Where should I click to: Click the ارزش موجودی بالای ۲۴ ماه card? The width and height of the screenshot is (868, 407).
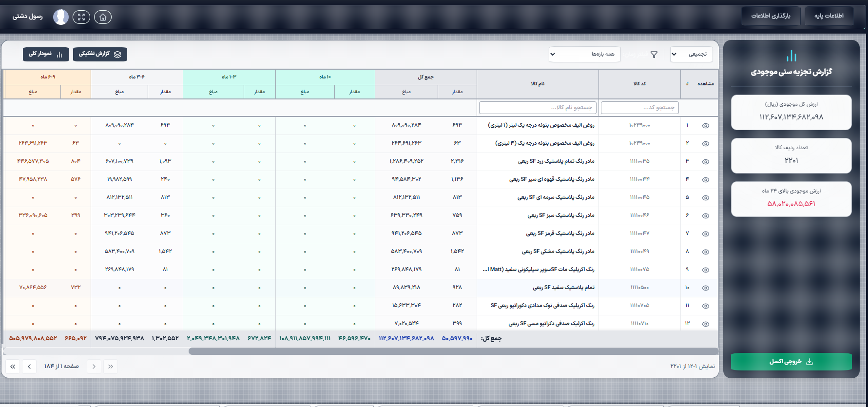[791, 199]
